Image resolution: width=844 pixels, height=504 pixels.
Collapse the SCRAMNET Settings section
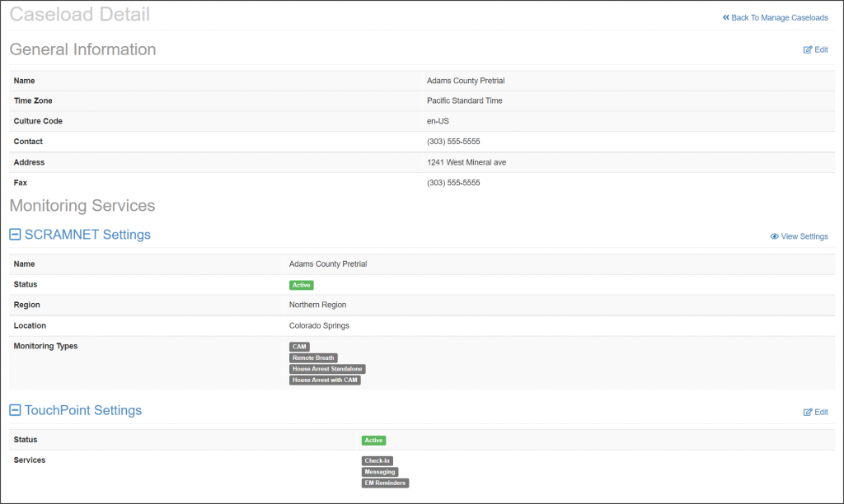[14, 234]
